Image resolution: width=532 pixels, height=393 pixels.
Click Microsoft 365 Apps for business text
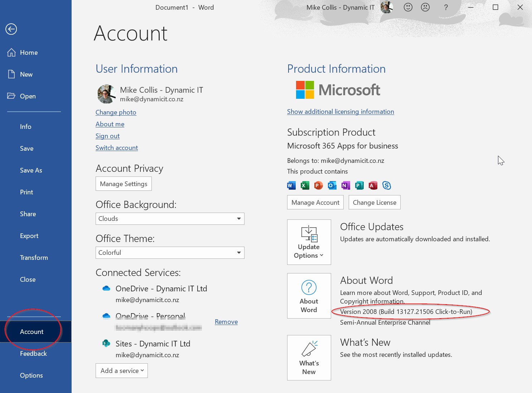tap(343, 146)
